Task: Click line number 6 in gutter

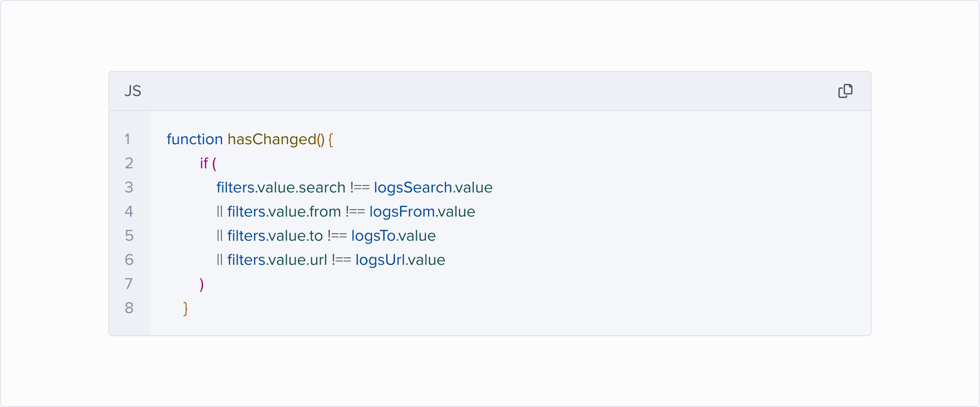Action: (129, 260)
